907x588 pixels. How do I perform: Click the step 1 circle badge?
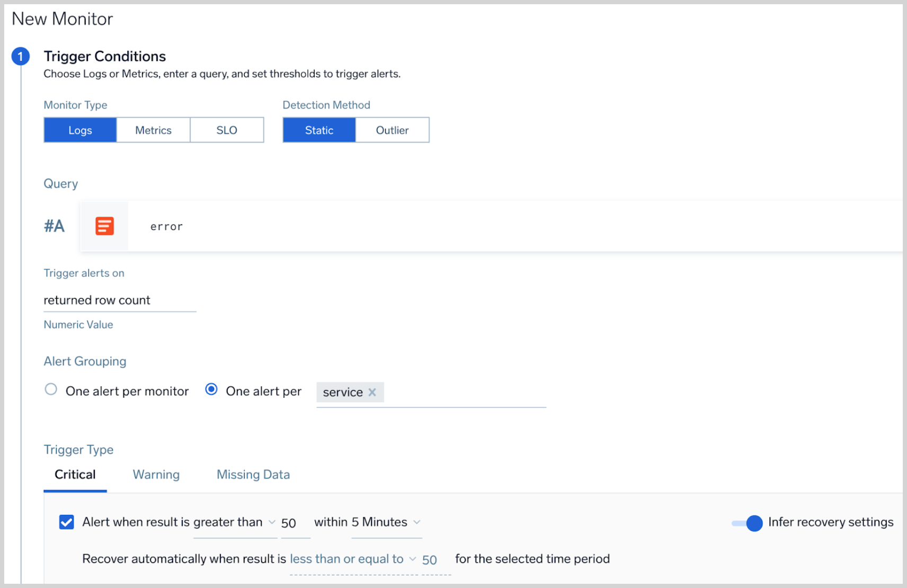(21, 56)
